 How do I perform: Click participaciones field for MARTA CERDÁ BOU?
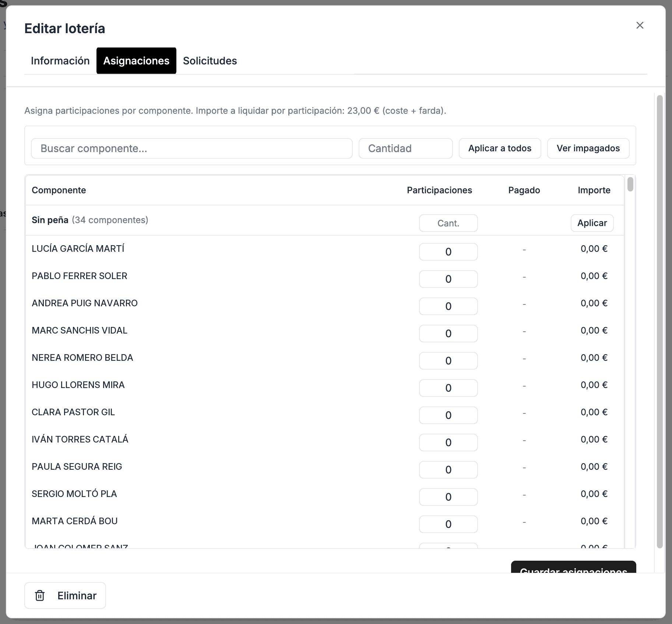pos(448,524)
